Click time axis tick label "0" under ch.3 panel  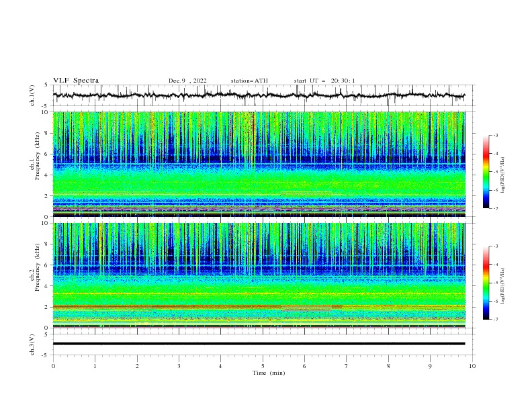pyautogui.click(x=53, y=366)
